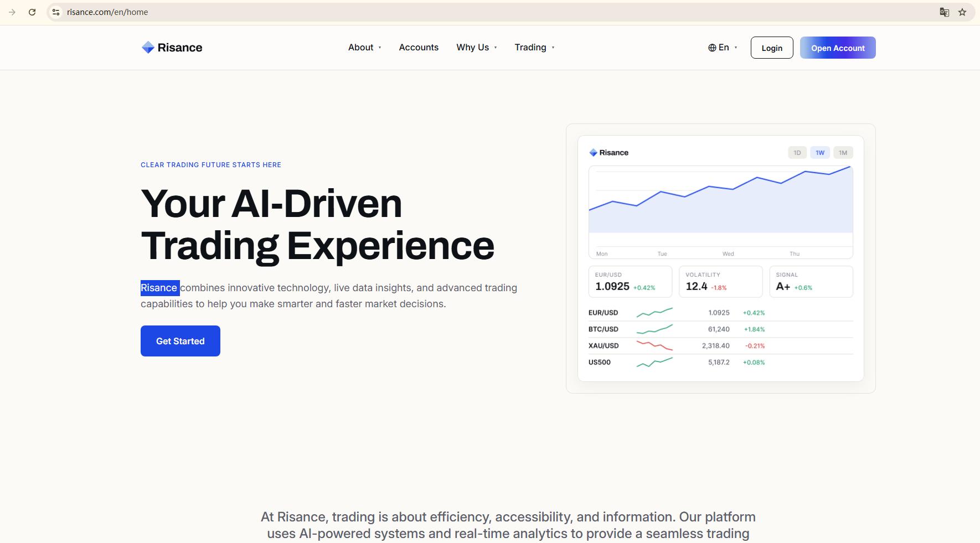980x543 pixels.
Task: Click the Get Started button
Action: (x=180, y=341)
